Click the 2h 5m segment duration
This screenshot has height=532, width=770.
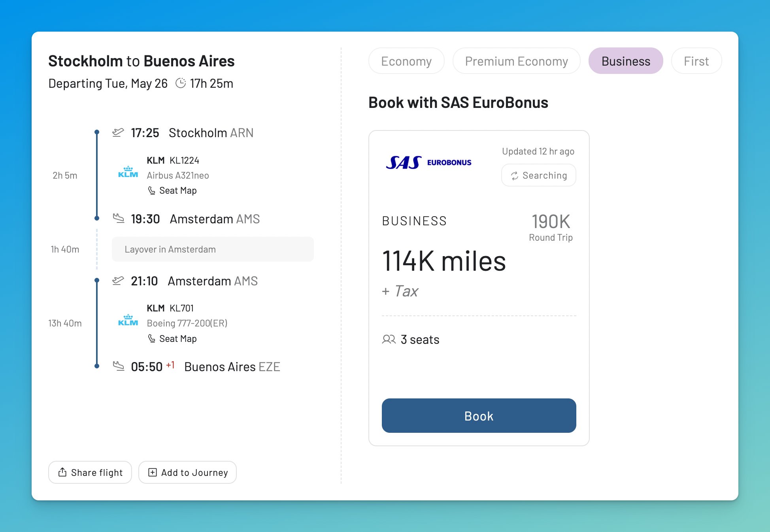tap(65, 175)
